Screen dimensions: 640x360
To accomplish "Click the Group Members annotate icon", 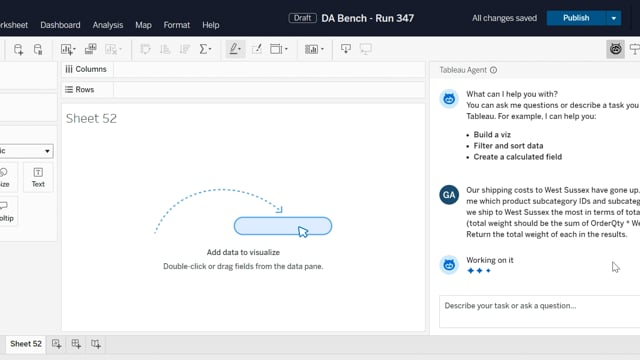I will pos(256,49).
